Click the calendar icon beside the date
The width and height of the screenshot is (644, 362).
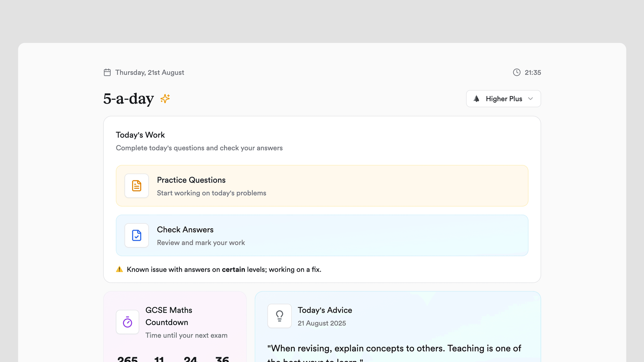107,72
